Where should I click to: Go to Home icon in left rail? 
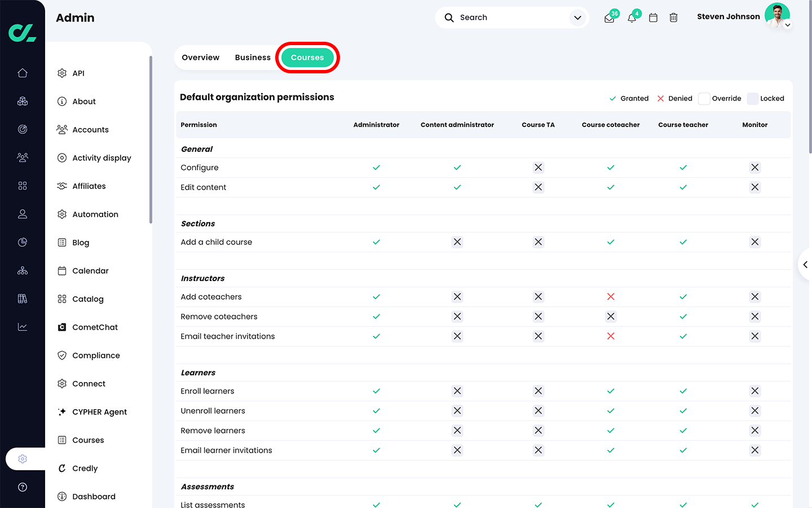tap(23, 73)
